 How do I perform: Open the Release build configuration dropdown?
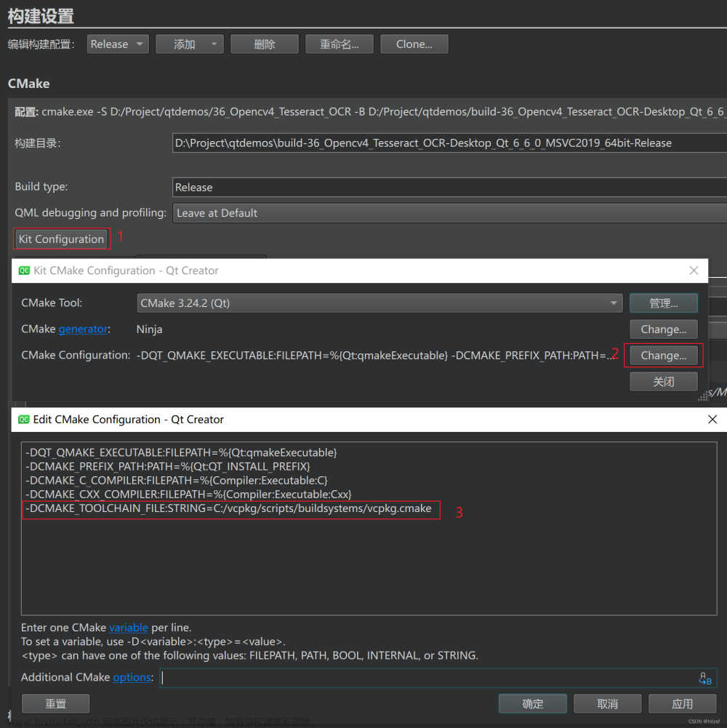tap(118, 44)
